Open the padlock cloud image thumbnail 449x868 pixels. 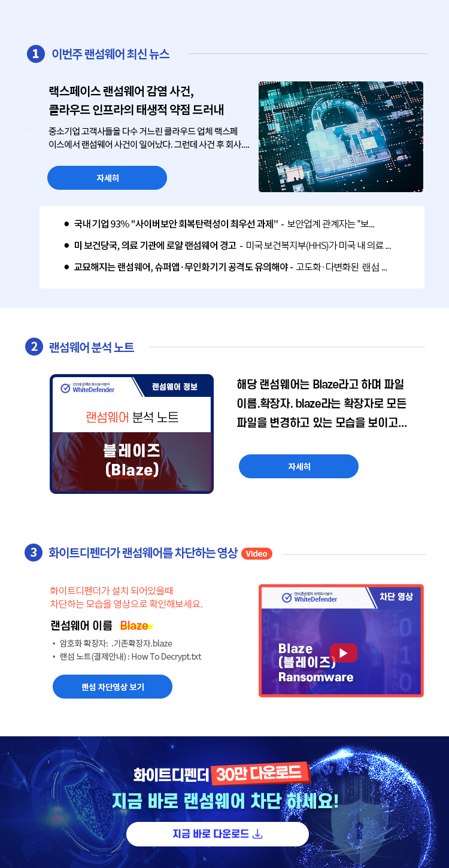tap(341, 136)
